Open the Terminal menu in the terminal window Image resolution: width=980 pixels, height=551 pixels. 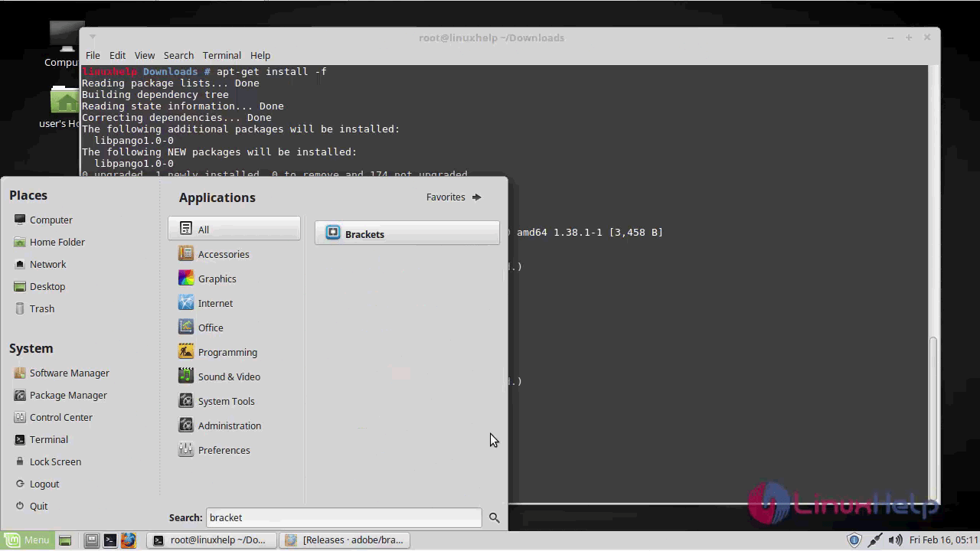(221, 55)
